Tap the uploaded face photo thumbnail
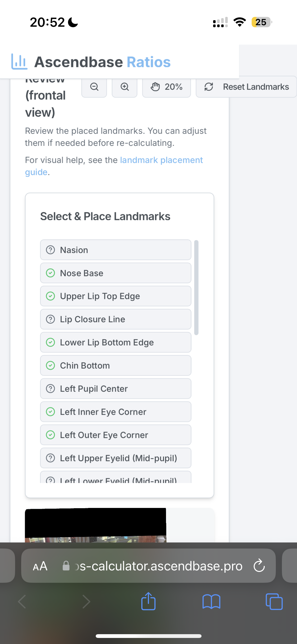The height and width of the screenshot is (644, 297). click(96, 525)
